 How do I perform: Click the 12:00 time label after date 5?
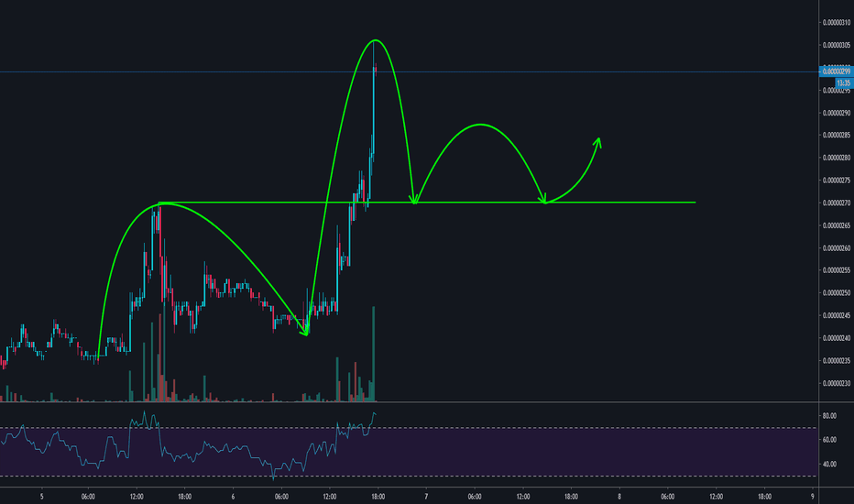137,497
